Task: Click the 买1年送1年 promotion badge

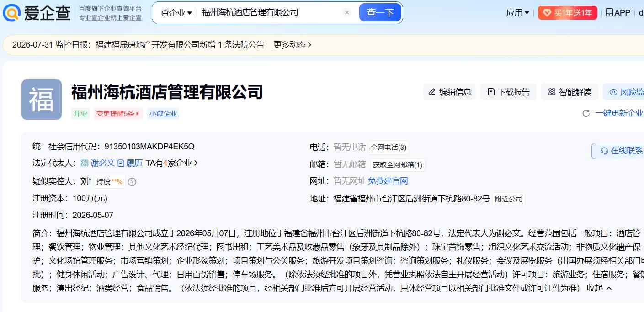Action: pos(568,13)
